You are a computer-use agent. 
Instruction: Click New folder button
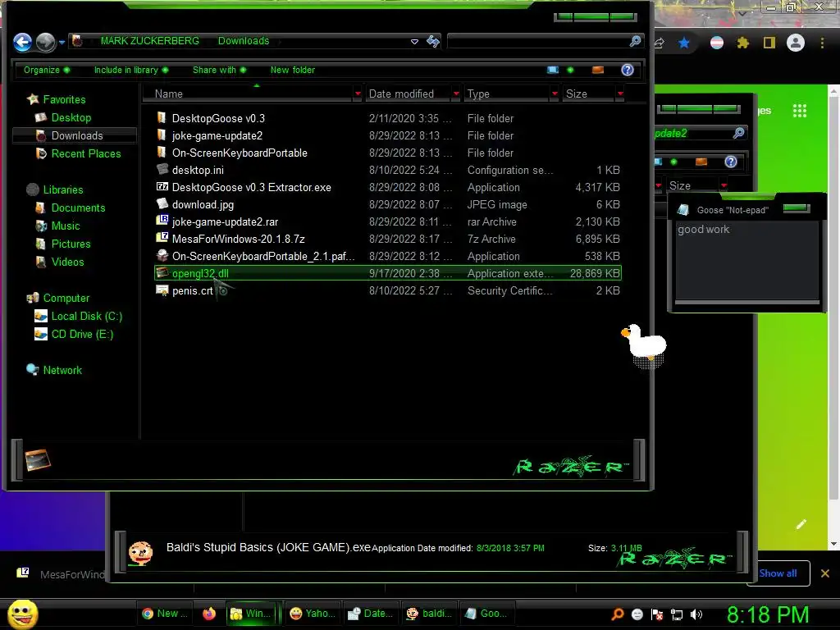coord(293,70)
